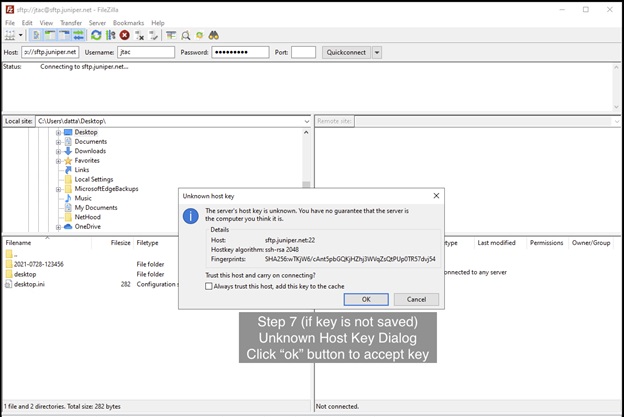This screenshot has width=624, height=417.
Task: Toggle synchronized browsing
Action: [199, 35]
